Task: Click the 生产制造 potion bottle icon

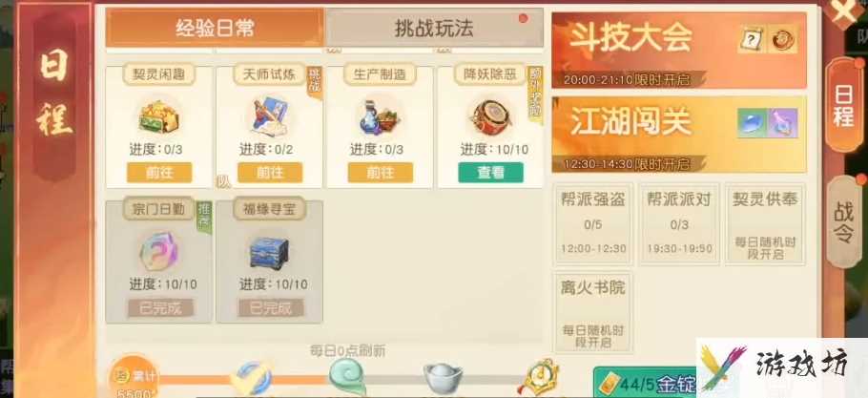Action: (x=380, y=117)
